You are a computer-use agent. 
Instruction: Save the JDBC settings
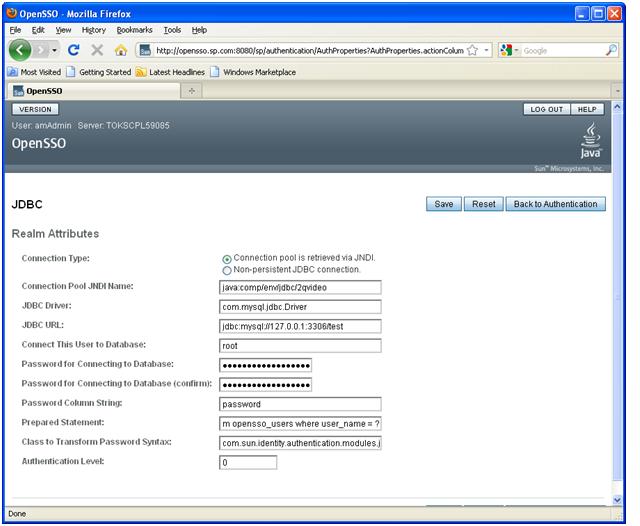point(444,204)
